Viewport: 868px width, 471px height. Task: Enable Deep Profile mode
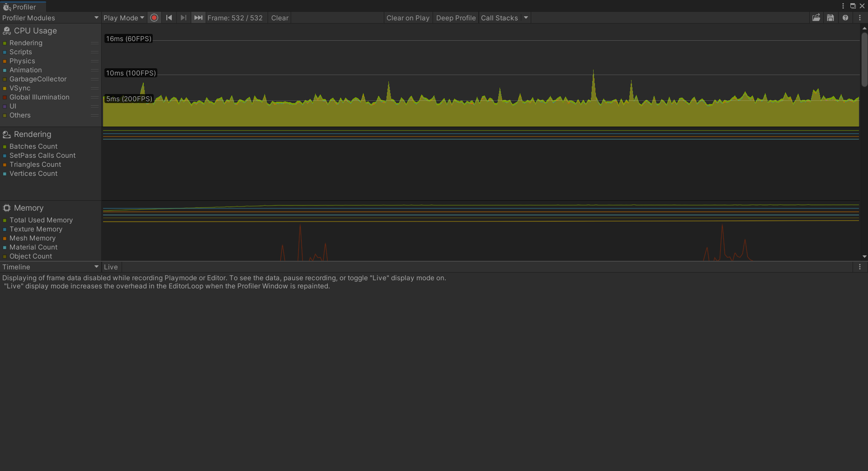click(x=455, y=18)
